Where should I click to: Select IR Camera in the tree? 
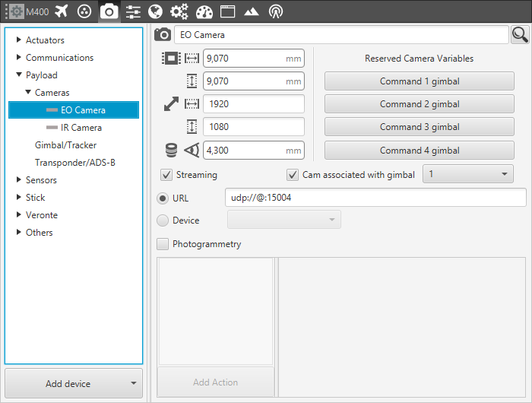(x=74, y=128)
